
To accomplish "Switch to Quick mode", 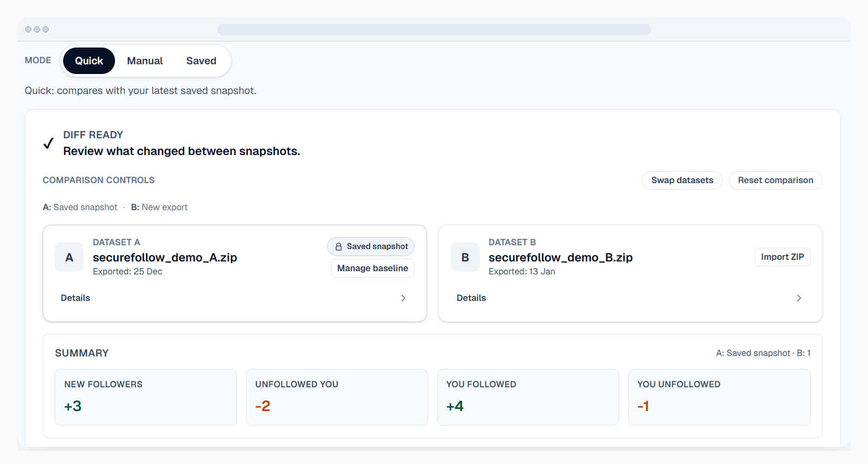I will 89,61.
